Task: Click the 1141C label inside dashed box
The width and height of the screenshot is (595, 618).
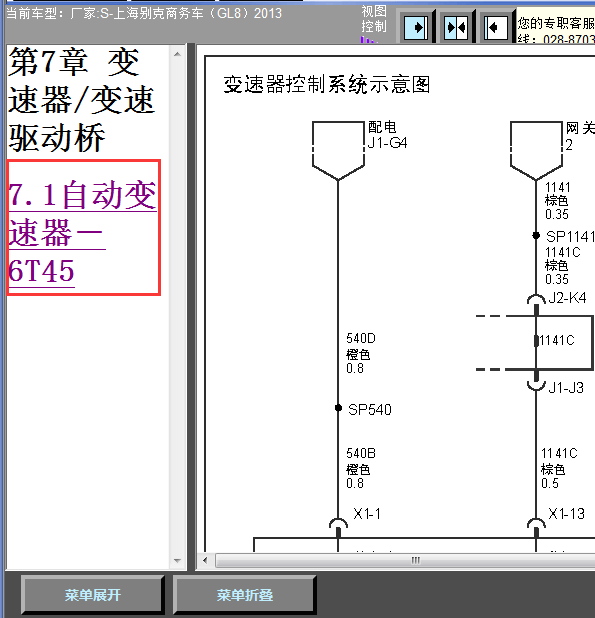Action: click(557, 340)
